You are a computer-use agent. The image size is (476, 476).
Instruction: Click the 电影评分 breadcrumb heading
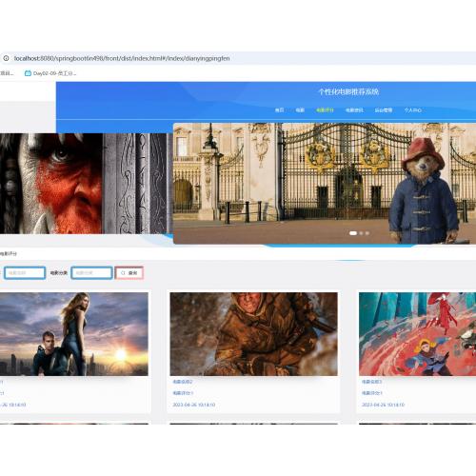tap(9, 254)
